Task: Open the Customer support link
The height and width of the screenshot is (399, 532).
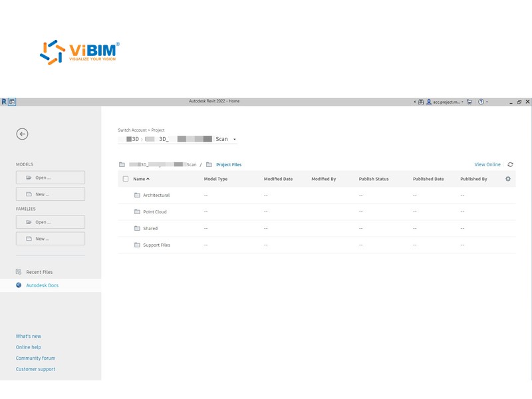Action: 35,369
